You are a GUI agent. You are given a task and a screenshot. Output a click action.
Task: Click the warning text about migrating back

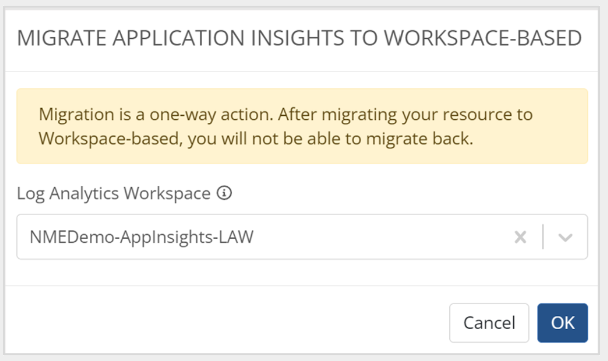(x=256, y=139)
